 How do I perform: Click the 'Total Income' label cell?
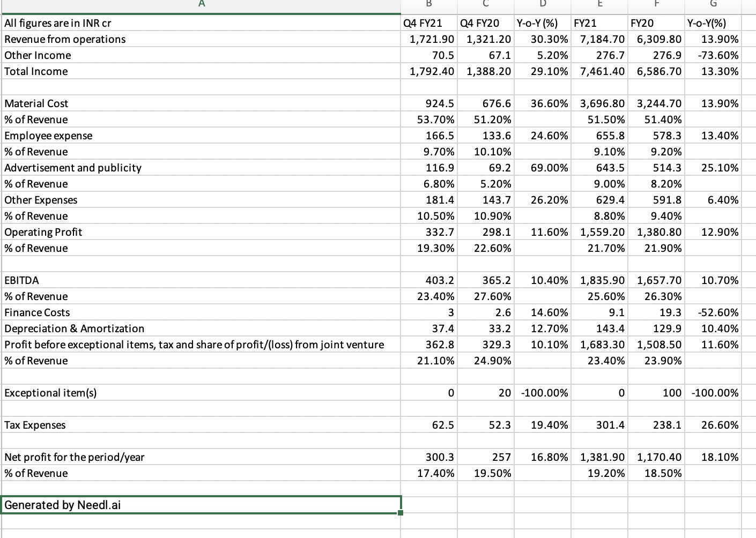click(x=201, y=71)
